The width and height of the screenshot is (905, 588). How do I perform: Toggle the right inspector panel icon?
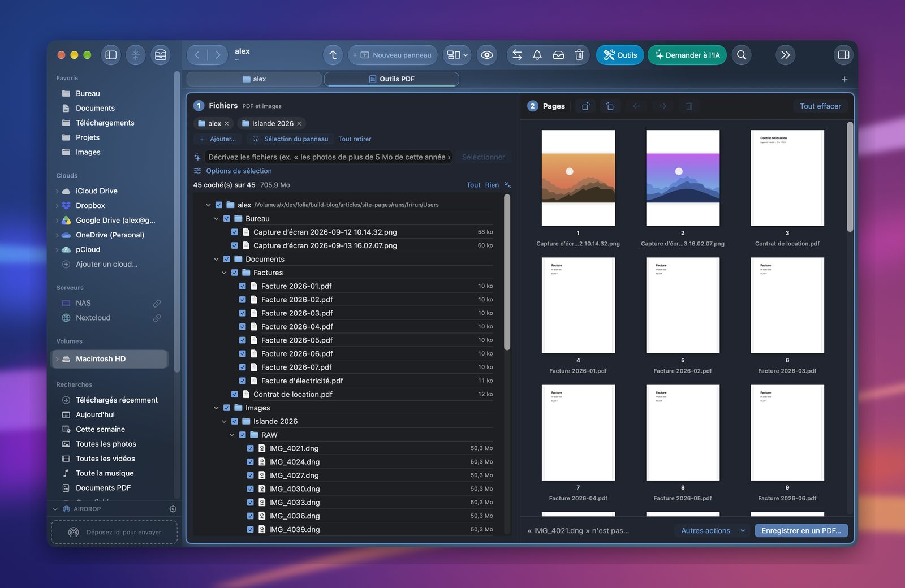click(x=843, y=55)
